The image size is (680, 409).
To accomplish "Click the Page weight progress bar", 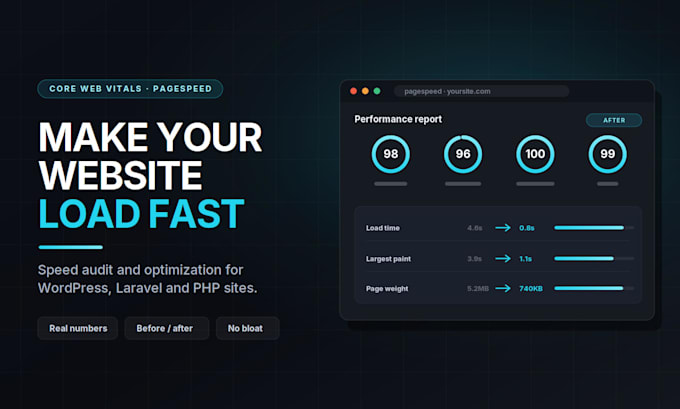I will click(x=594, y=288).
